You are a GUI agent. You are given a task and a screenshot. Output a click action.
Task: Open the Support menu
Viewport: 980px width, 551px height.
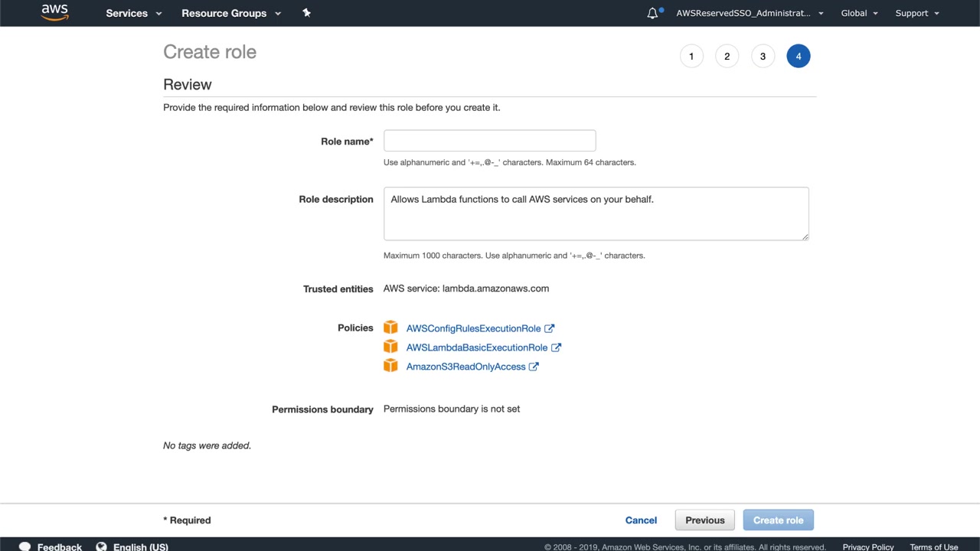click(x=916, y=13)
